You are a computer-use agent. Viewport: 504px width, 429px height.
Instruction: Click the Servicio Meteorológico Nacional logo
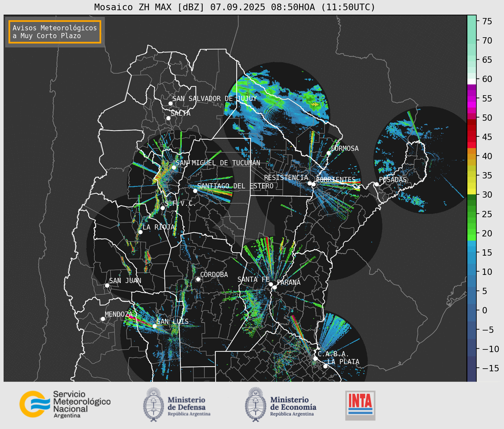click(x=65, y=404)
